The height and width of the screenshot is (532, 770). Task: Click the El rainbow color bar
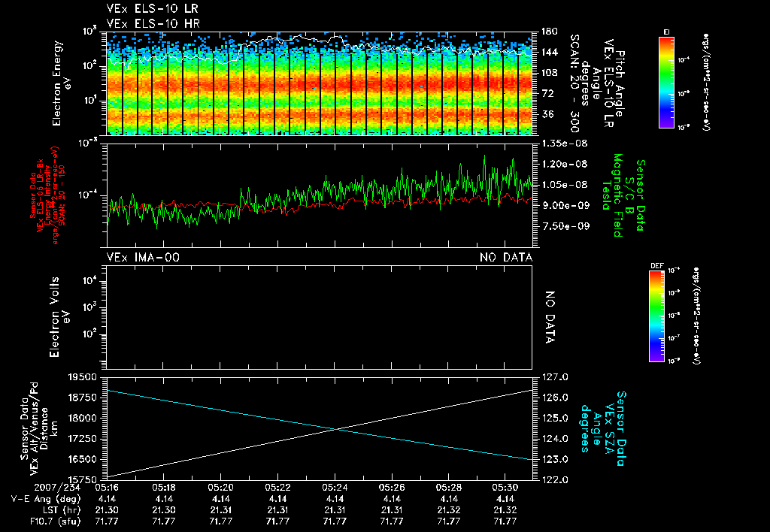point(666,82)
